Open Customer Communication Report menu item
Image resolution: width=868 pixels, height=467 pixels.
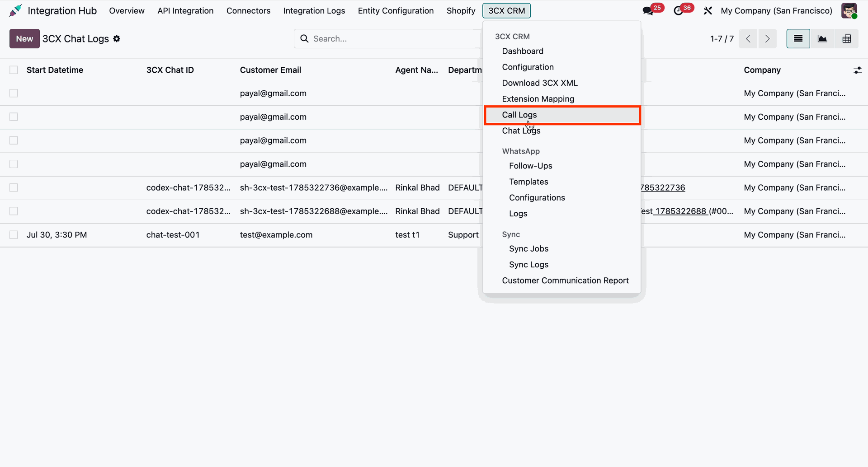tap(565, 280)
